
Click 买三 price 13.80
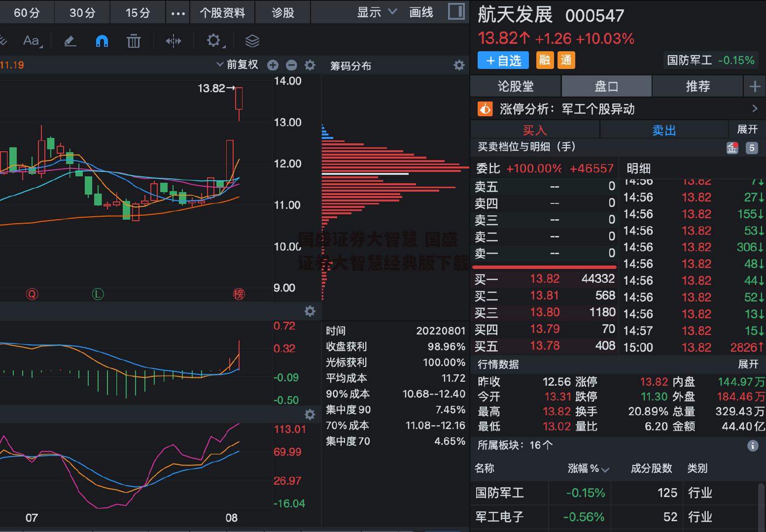[x=545, y=312]
